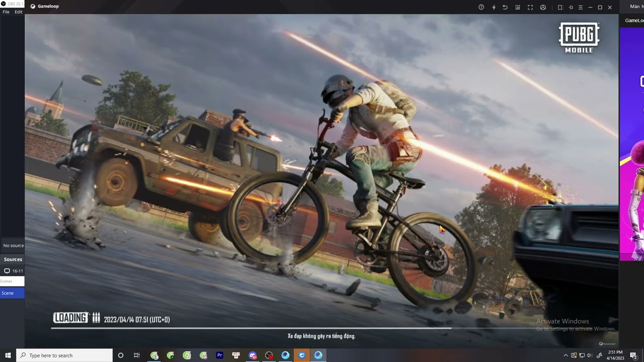
Task: Click the Gameloop title text in window header
Action: pos(48,7)
